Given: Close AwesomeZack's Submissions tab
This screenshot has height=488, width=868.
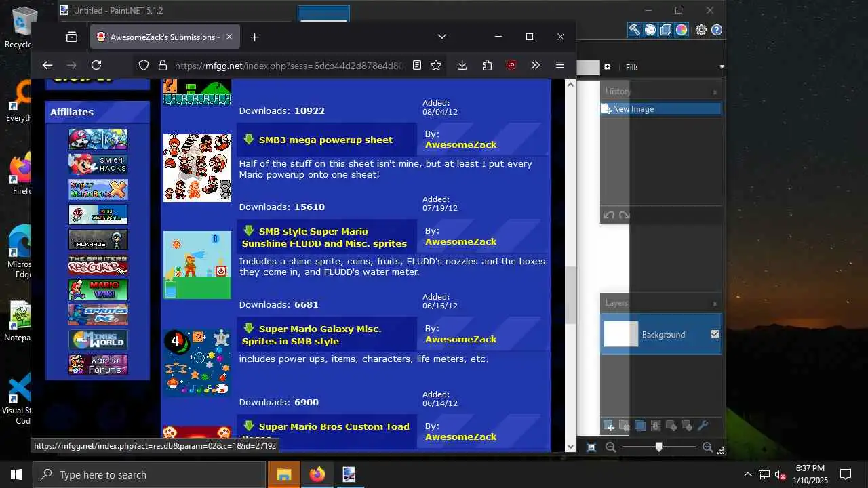Looking at the screenshot, I should click(229, 37).
